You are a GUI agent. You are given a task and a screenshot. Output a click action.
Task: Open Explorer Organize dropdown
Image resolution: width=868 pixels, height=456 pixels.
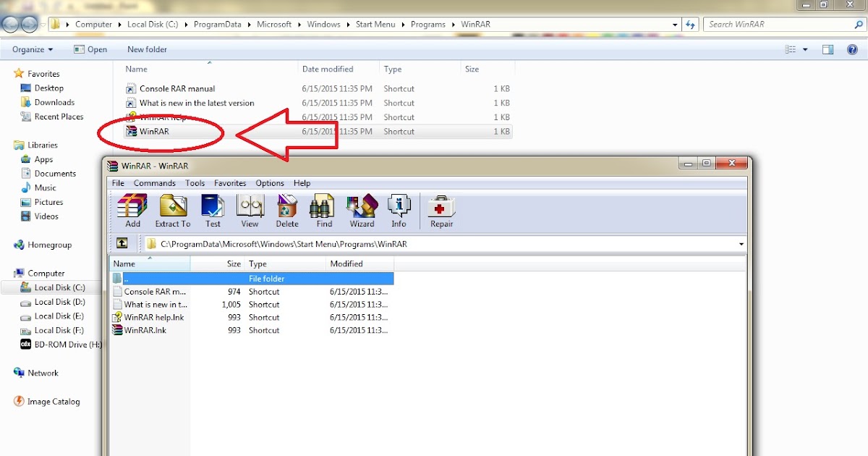33,49
